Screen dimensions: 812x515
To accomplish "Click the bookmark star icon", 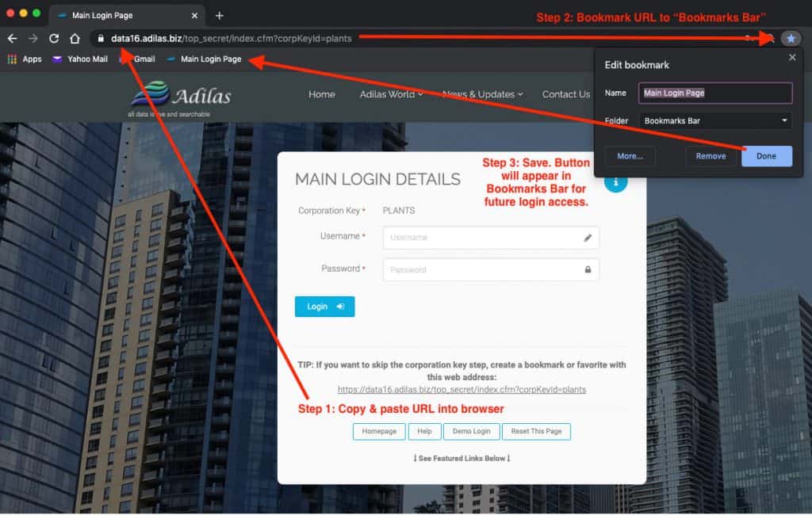I will point(791,38).
